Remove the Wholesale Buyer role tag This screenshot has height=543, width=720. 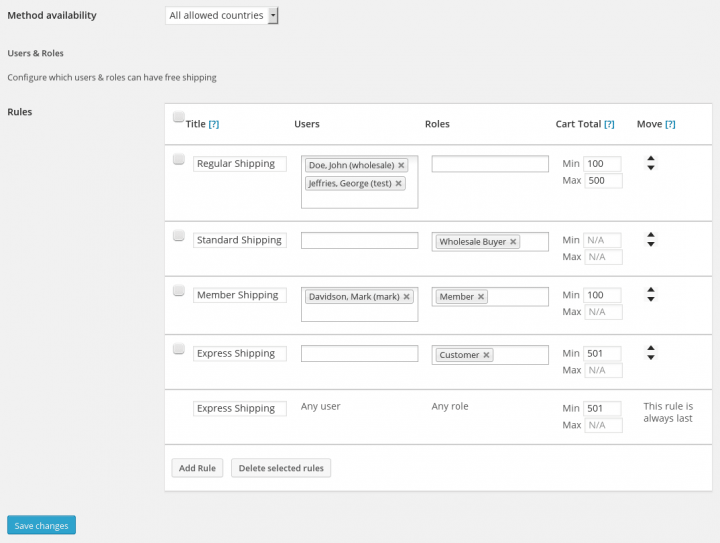(513, 242)
